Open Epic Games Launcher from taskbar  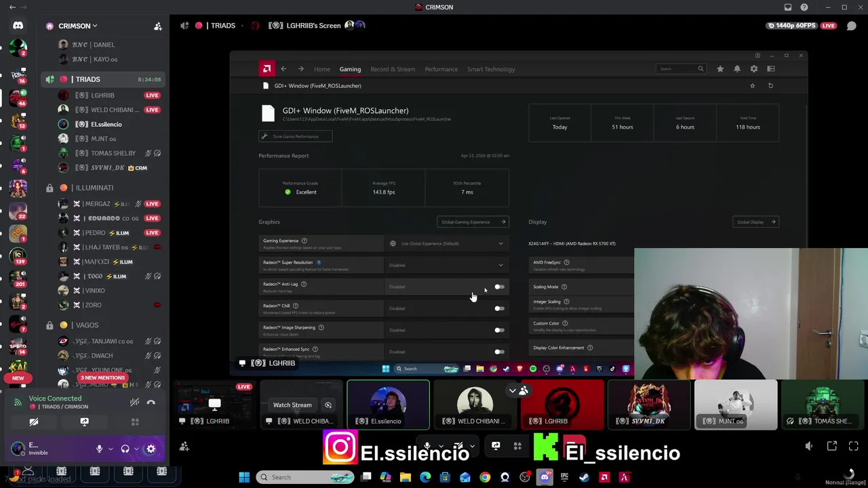point(564,477)
